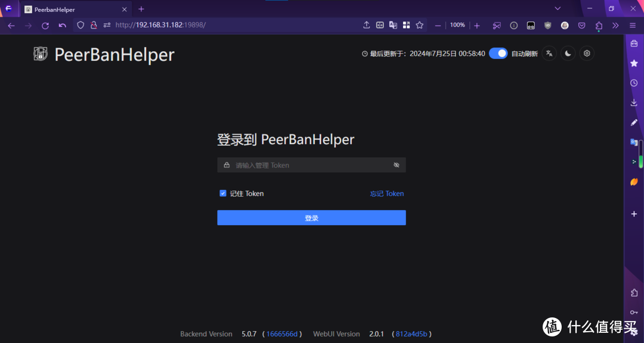Toggle Token visibility with the eye icon
Screen dimensions: 644x343
pyautogui.click(x=396, y=165)
